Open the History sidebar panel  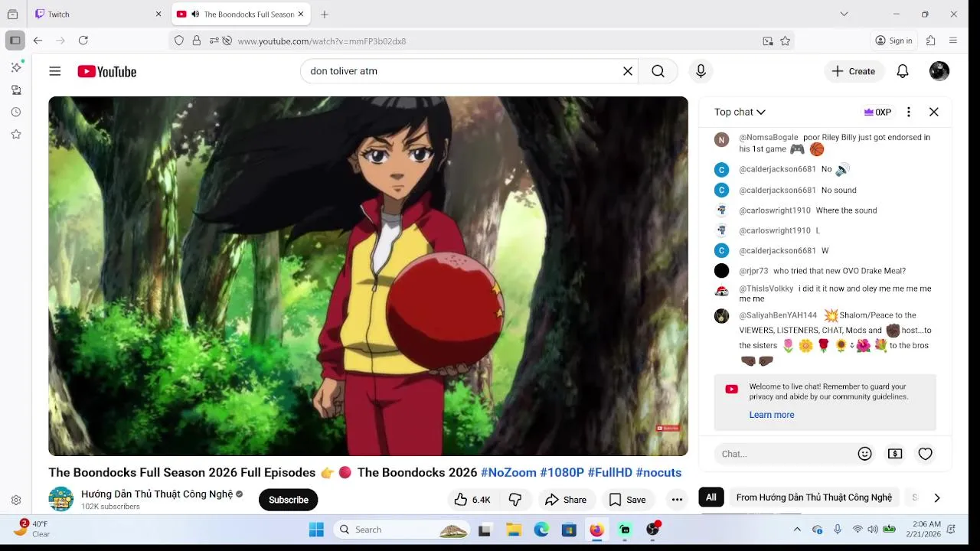tap(16, 112)
